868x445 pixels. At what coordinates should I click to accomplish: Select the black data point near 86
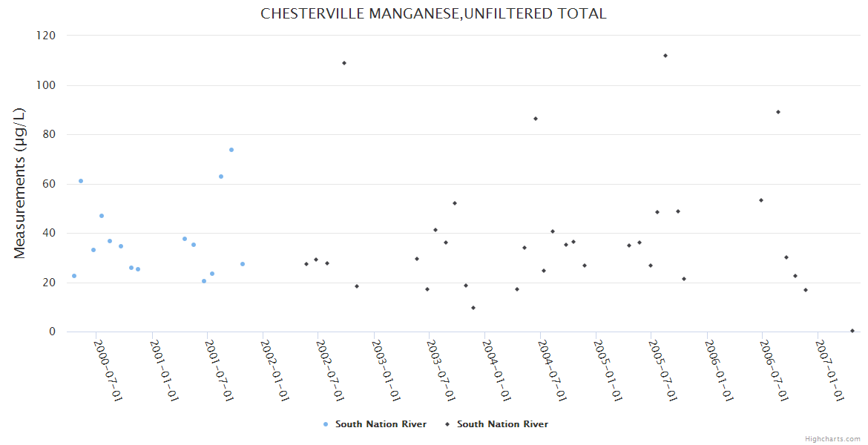[536, 119]
